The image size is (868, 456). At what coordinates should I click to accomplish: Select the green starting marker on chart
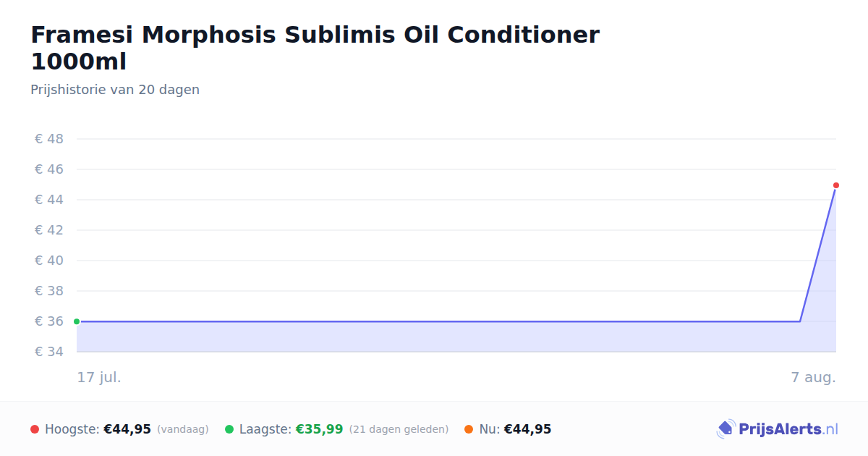pos(77,321)
